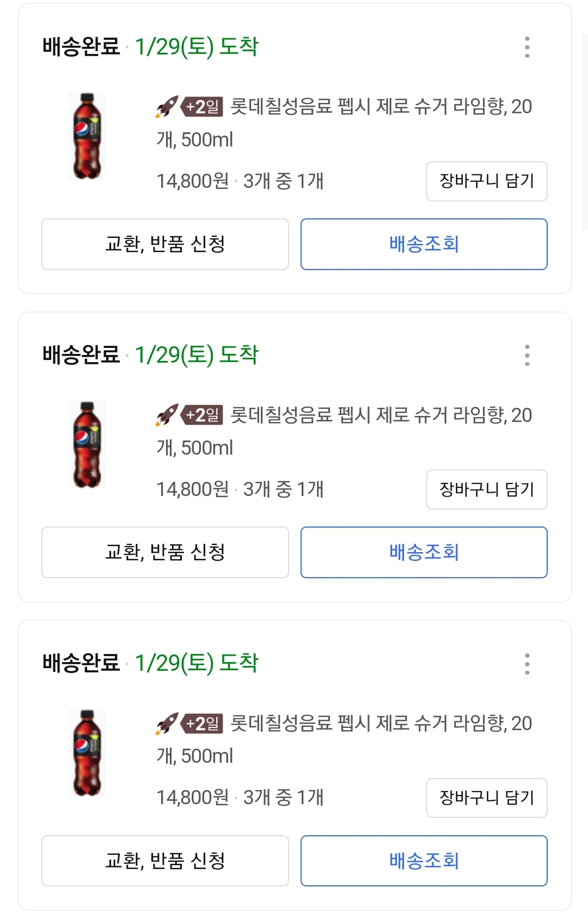This screenshot has height=912, width=588.
Task: Track delivery with 배송조회 on third order
Action: [424, 861]
